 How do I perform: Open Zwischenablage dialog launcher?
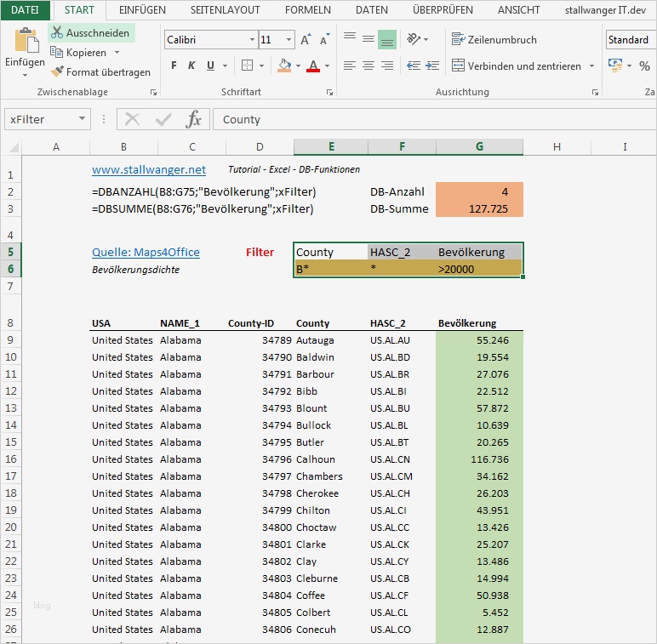click(x=153, y=92)
